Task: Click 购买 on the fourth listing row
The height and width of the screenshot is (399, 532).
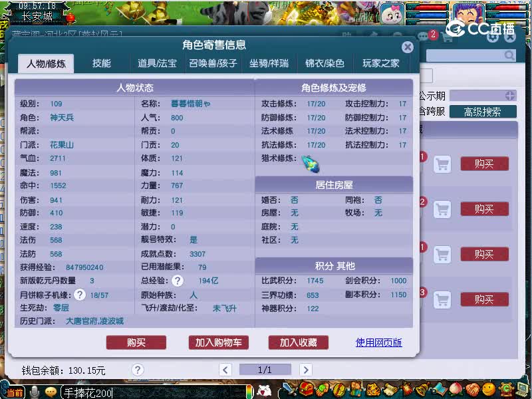Action: pyautogui.click(x=484, y=299)
